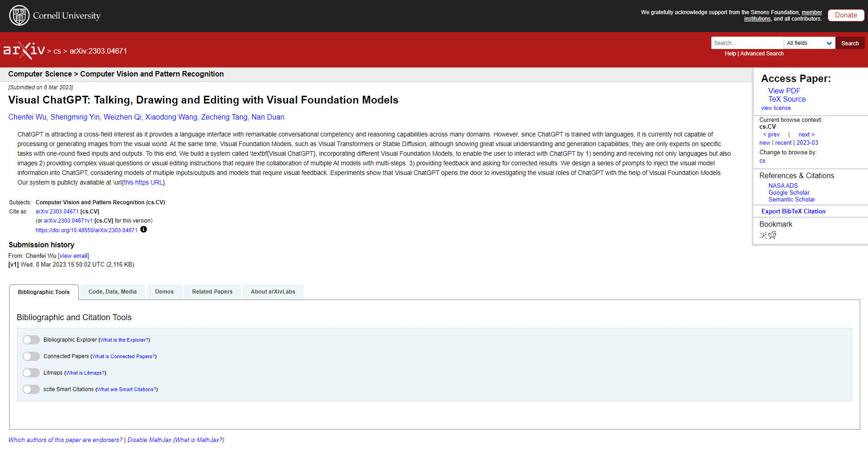
Task: Open the About arXivLabs tab
Action: point(273,292)
